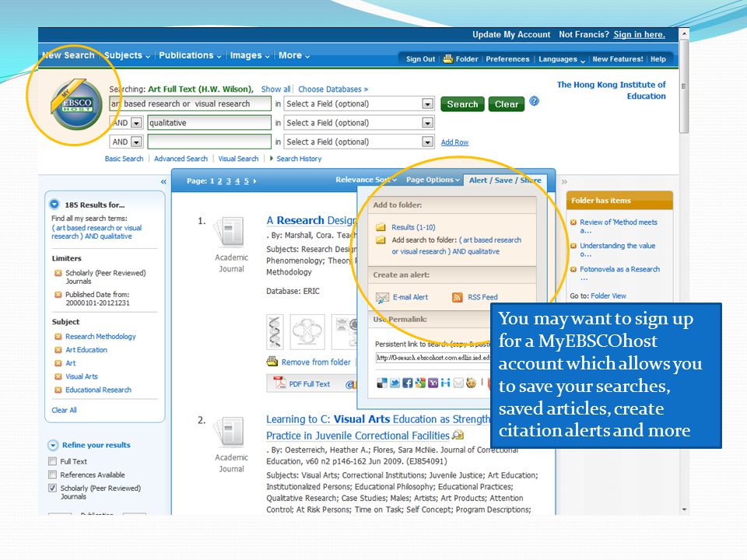Viewport: 747px width, 560px height.
Task: Remove 'Fotonovela as a Research' folder item
Action: (x=573, y=269)
